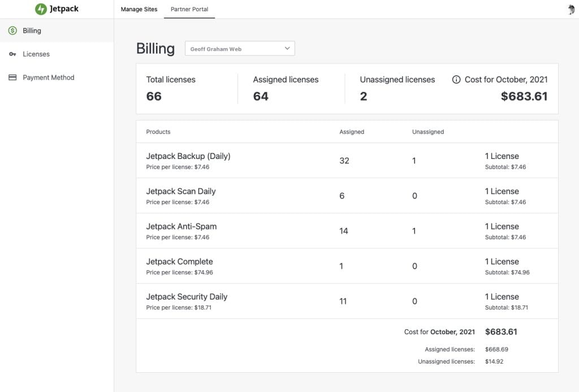The width and height of the screenshot is (579, 392).
Task: Click the Jetpack logo icon
Action: pyautogui.click(x=41, y=9)
